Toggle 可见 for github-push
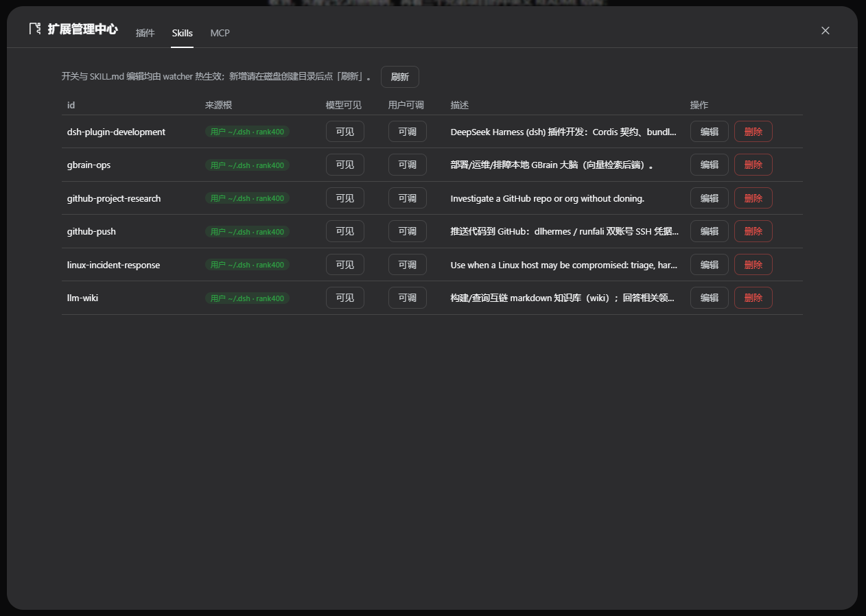866x616 pixels. (345, 231)
